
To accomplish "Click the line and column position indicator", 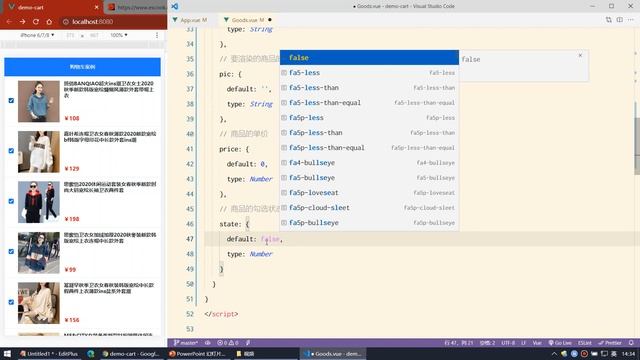I will click(459, 343).
